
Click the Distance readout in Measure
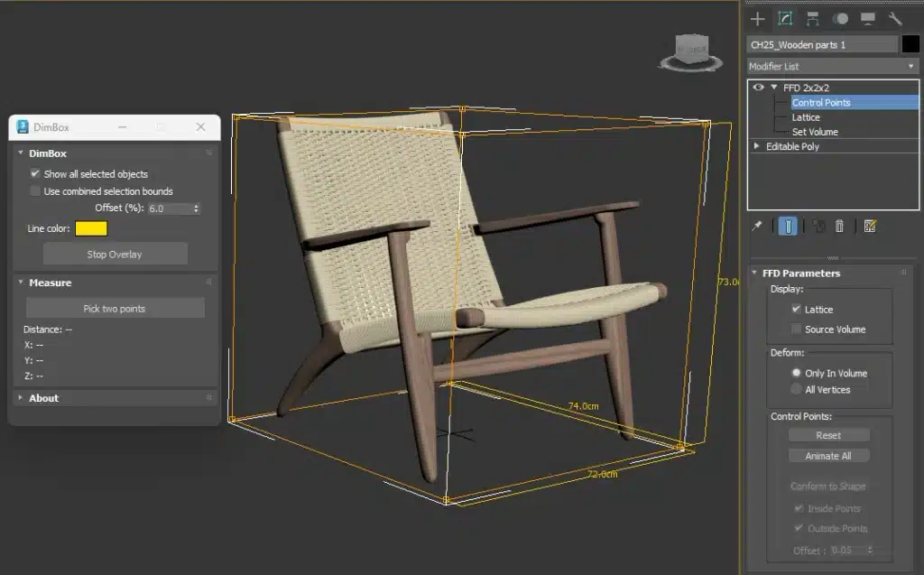tap(48, 329)
